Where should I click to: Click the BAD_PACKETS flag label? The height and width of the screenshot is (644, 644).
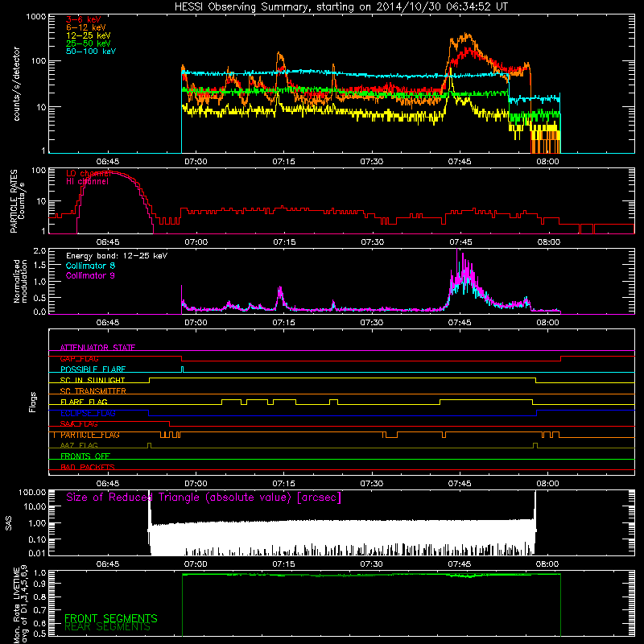pos(88,467)
